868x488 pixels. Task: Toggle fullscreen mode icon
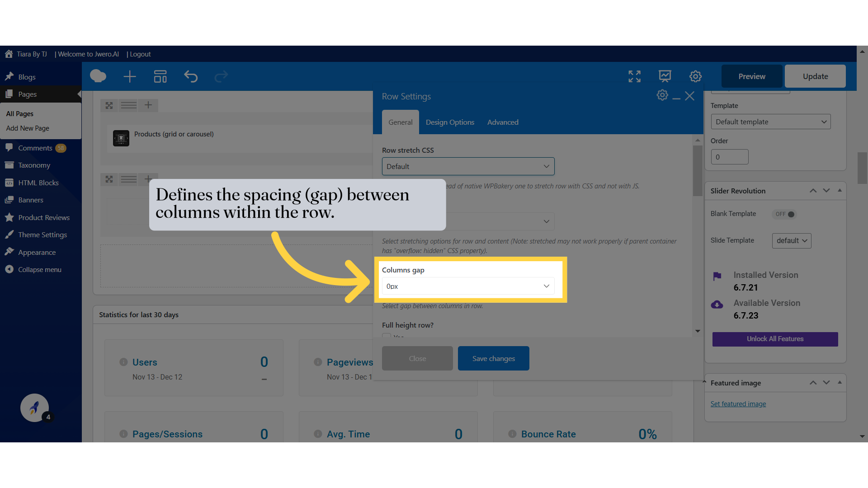[x=634, y=76]
